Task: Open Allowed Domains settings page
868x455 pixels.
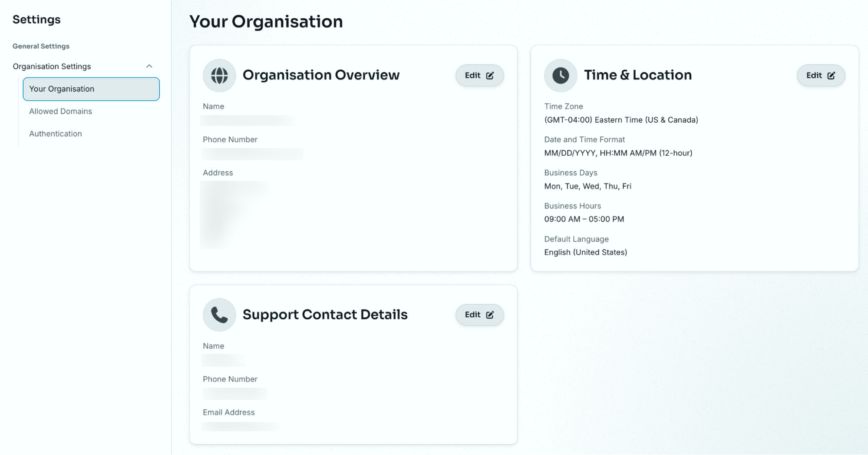Action: point(60,111)
